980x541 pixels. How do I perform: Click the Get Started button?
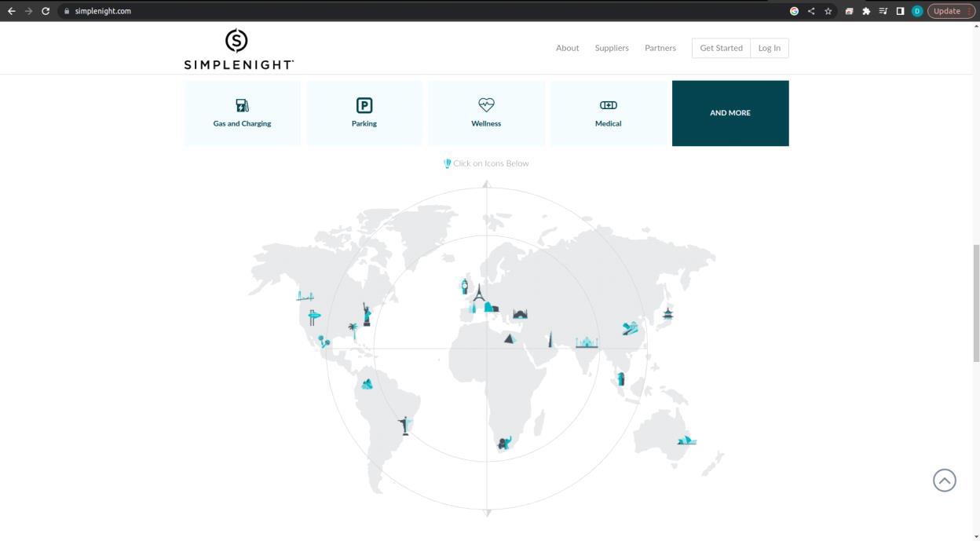[x=721, y=48]
